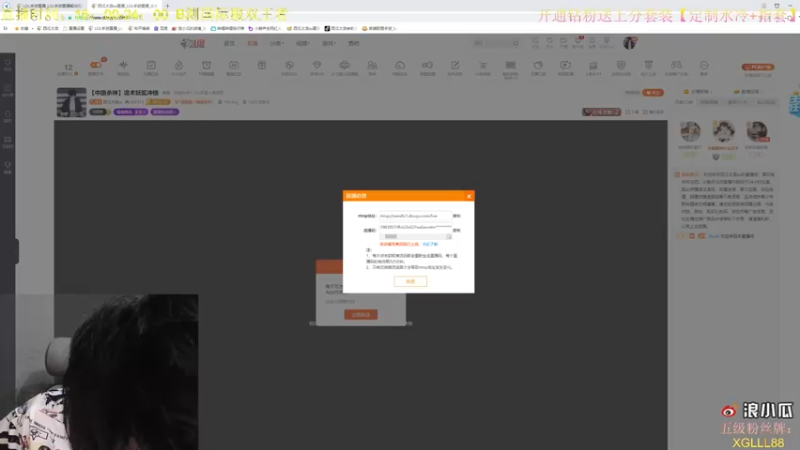Click the orange follow button near the room header
This screenshot has width=800, height=450.
653,92
